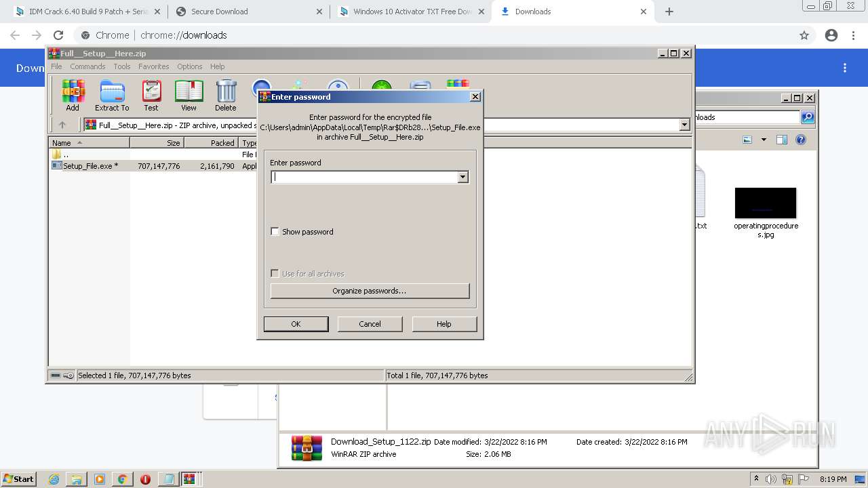Sort by the Packed column header
This screenshot has width=868, height=488.
coord(211,143)
